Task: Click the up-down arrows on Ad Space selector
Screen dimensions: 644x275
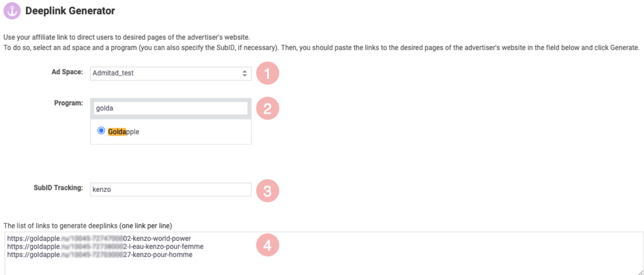Action: 244,73
